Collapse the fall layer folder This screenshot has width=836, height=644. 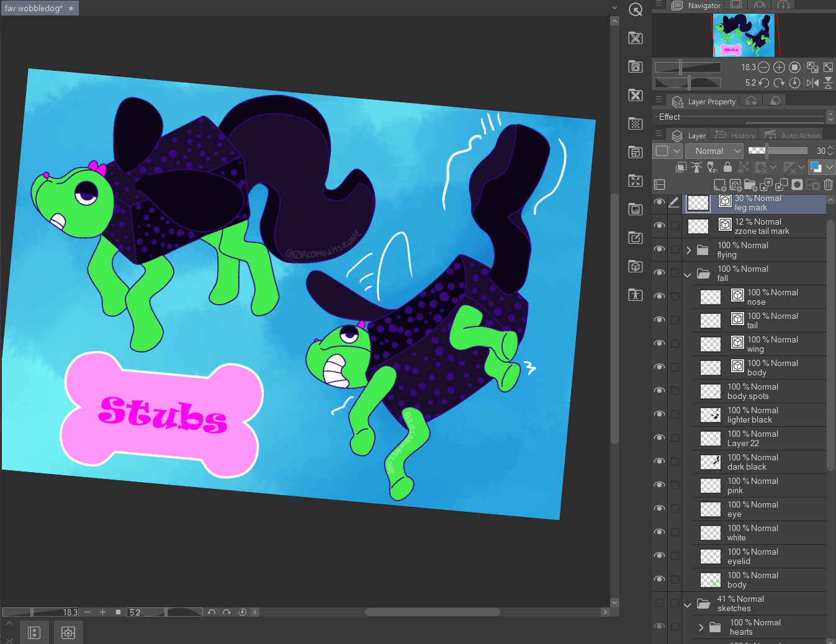click(688, 274)
